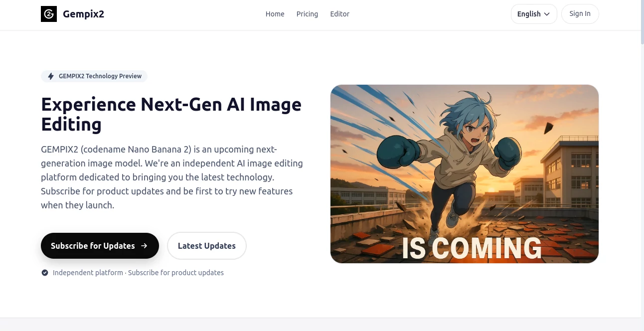Switch to the Editor section
The height and width of the screenshot is (331, 644).
coord(339,14)
